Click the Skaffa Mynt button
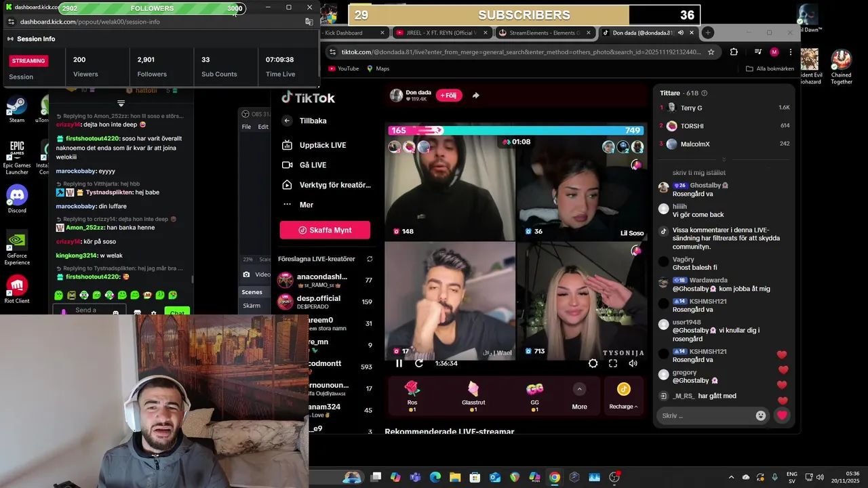Viewport: 868px width, 488px height. tap(325, 230)
